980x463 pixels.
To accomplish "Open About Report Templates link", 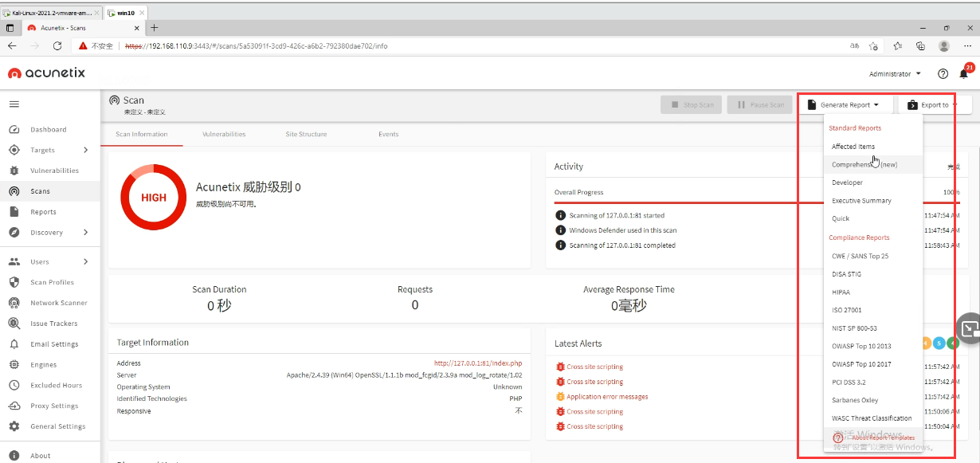I will click(874, 437).
